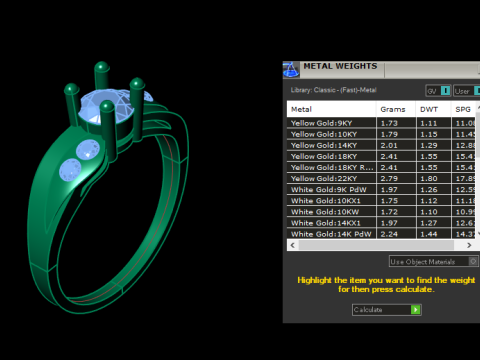Select the White Gold:14K PdW row
Screen dimensions: 480x360
tap(381, 234)
